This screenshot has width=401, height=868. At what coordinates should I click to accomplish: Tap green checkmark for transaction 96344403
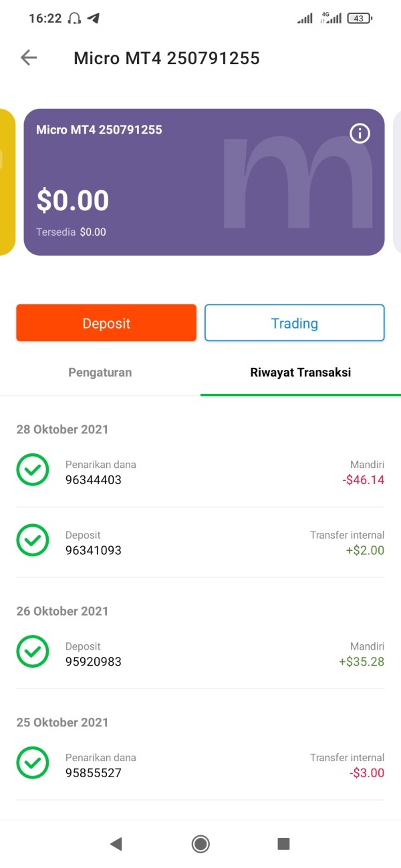33,470
